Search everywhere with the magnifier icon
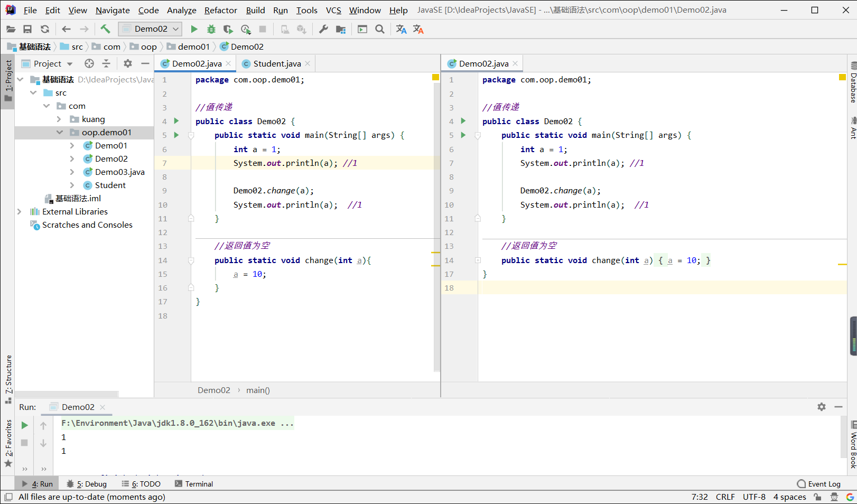This screenshot has height=504, width=857. (x=379, y=29)
